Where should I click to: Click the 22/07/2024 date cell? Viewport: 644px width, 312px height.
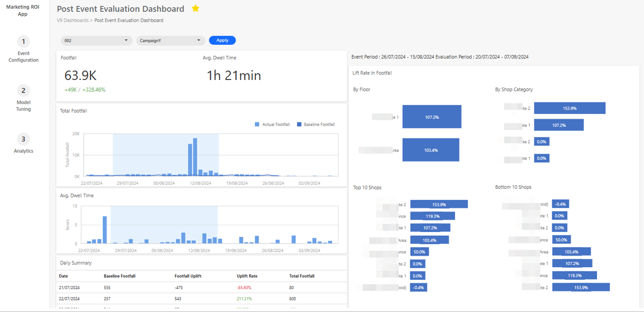69,299
